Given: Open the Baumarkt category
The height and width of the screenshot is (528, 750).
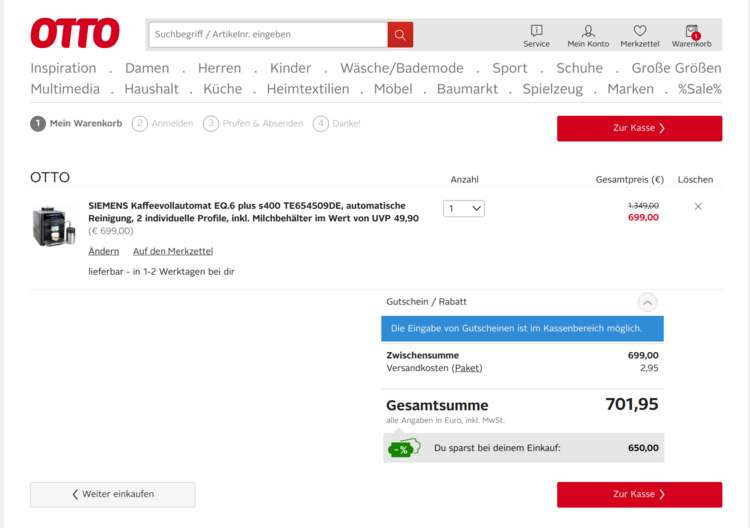Looking at the screenshot, I should (x=467, y=89).
